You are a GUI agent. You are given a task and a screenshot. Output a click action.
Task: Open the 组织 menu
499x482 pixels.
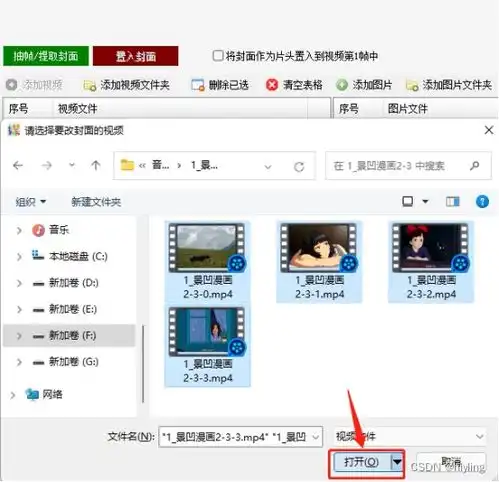pyautogui.click(x=30, y=202)
